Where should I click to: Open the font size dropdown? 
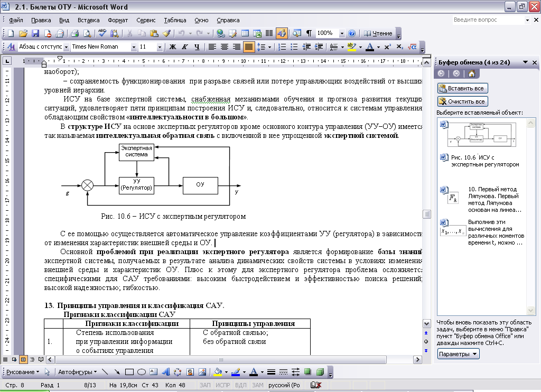[x=160, y=46]
